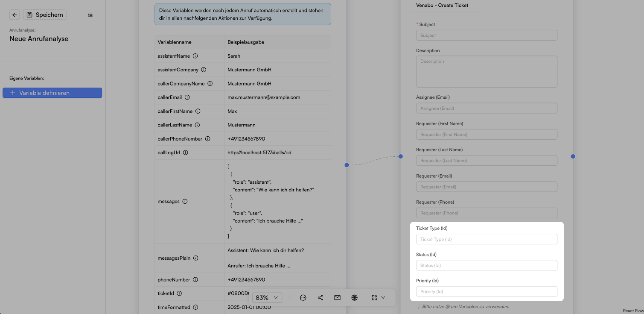Click info icon next to messages variable
The width and height of the screenshot is (644, 314).
click(x=185, y=201)
